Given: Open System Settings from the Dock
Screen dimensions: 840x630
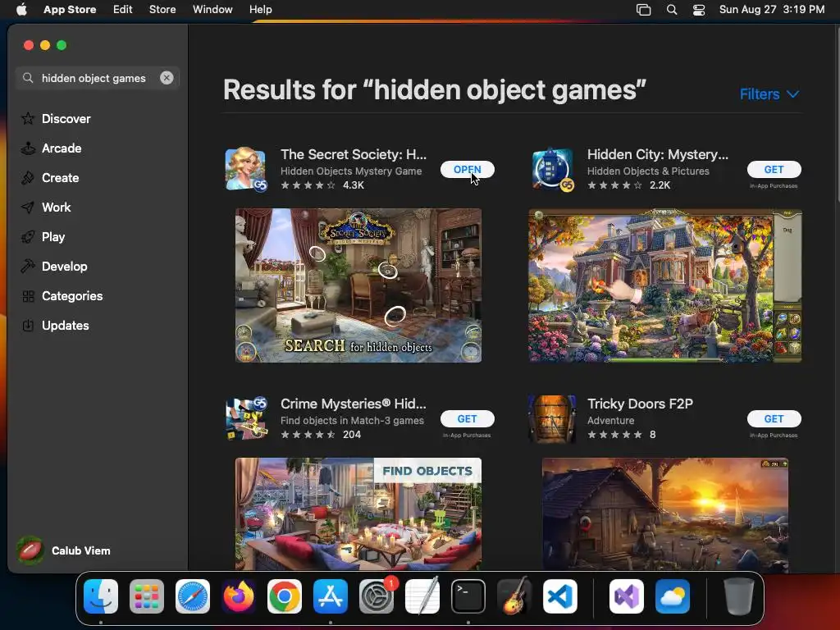Looking at the screenshot, I should coord(377,596).
